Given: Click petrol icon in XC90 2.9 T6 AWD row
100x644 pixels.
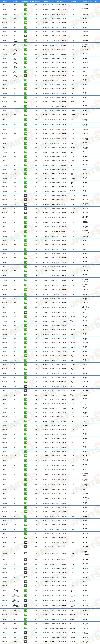Looking at the screenshot, I should click(26, 615).
